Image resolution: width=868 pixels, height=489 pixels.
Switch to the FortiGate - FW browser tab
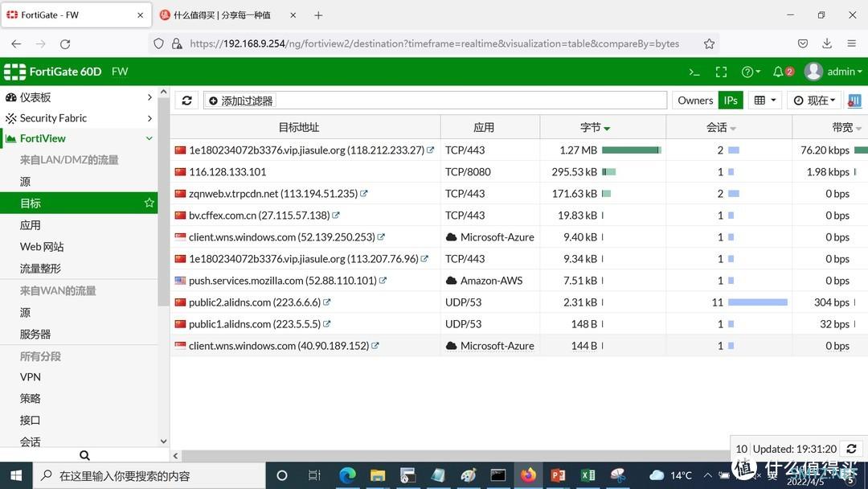click(76, 15)
